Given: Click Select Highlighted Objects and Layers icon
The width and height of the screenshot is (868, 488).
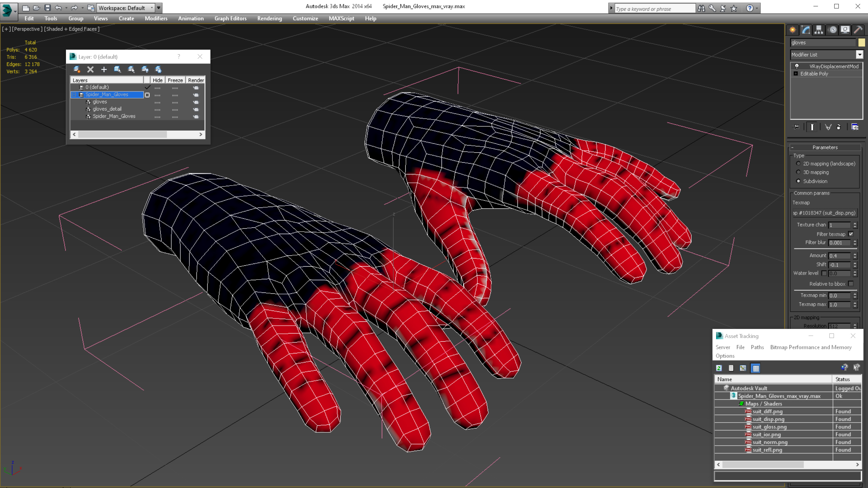Looking at the screenshot, I should (x=117, y=69).
